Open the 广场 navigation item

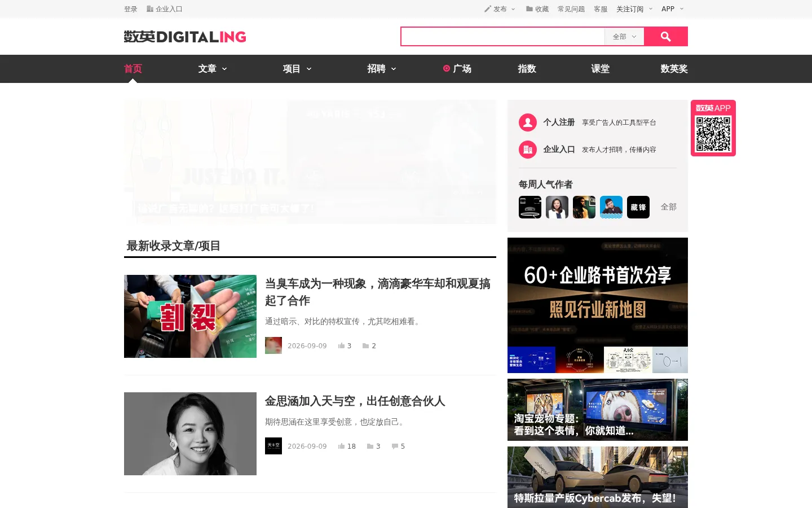click(x=457, y=69)
